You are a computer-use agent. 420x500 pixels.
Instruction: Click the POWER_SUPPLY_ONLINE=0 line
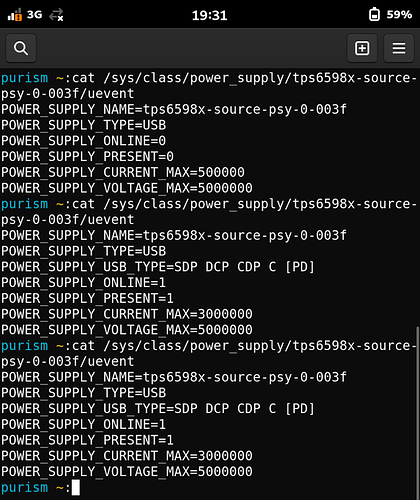(83, 141)
